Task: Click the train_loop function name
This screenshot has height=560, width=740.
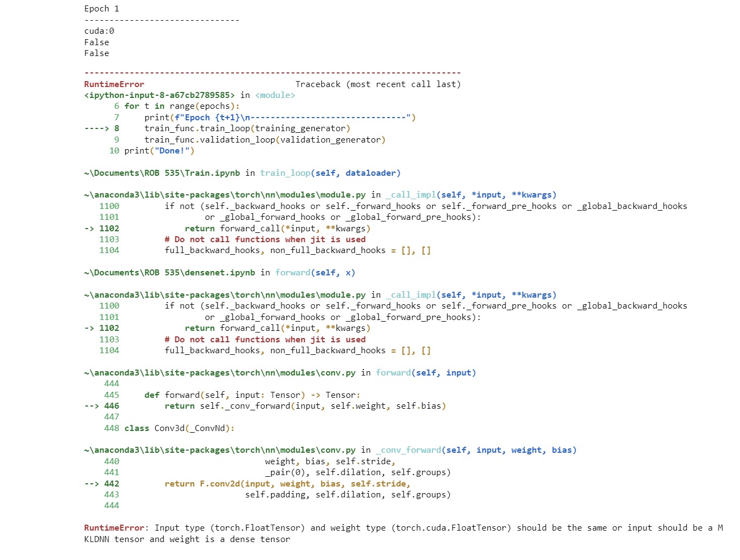Action: coord(285,173)
